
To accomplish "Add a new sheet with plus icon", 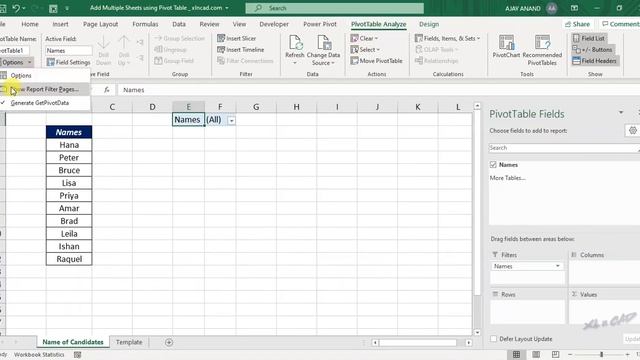I will coord(169,342).
